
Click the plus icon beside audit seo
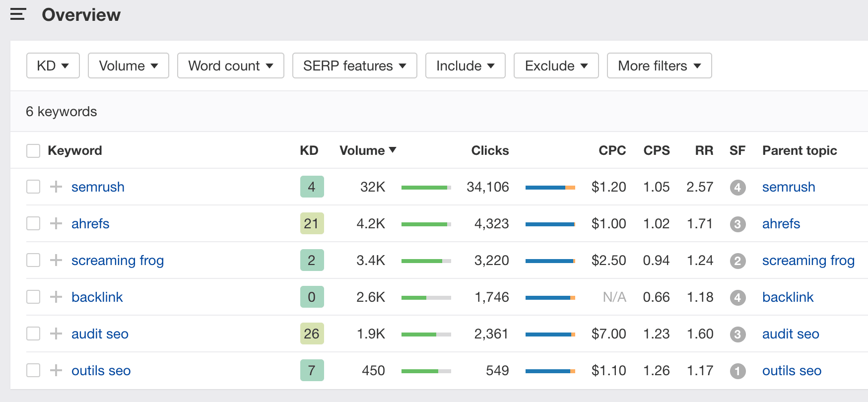point(56,334)
